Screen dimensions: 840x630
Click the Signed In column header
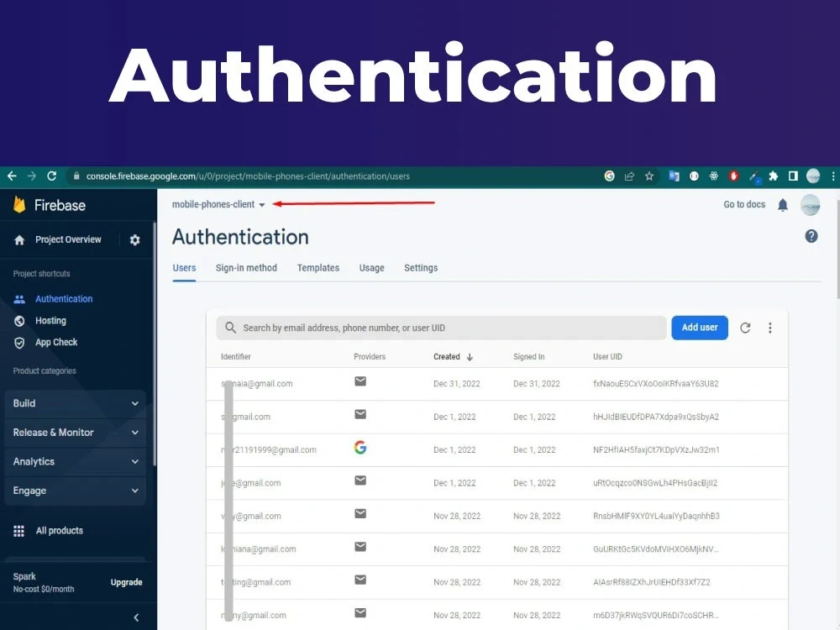pyautogui.click(x=528, y=357)
